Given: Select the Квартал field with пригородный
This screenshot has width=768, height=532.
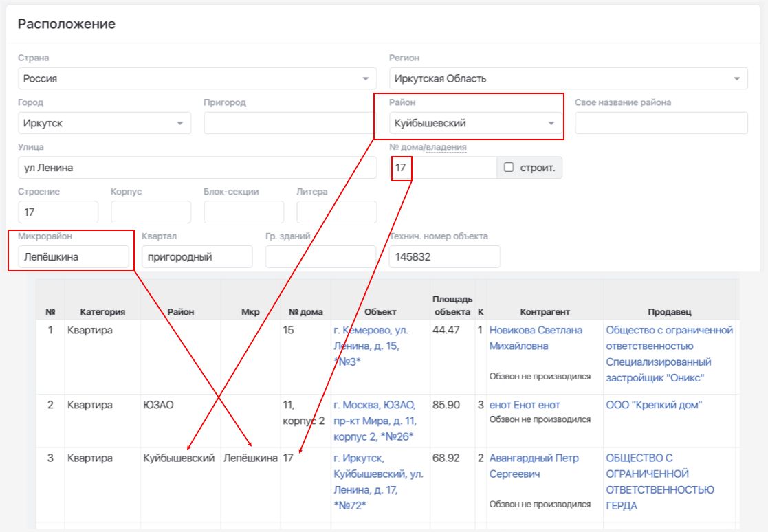Looking at the screenshot, I should [197, 256].
